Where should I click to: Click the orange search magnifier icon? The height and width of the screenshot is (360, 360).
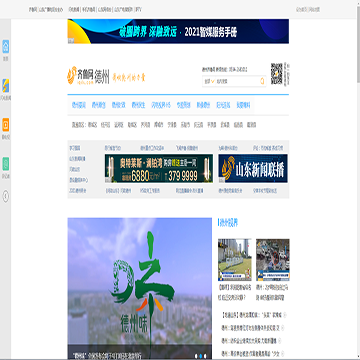point(262,81)
